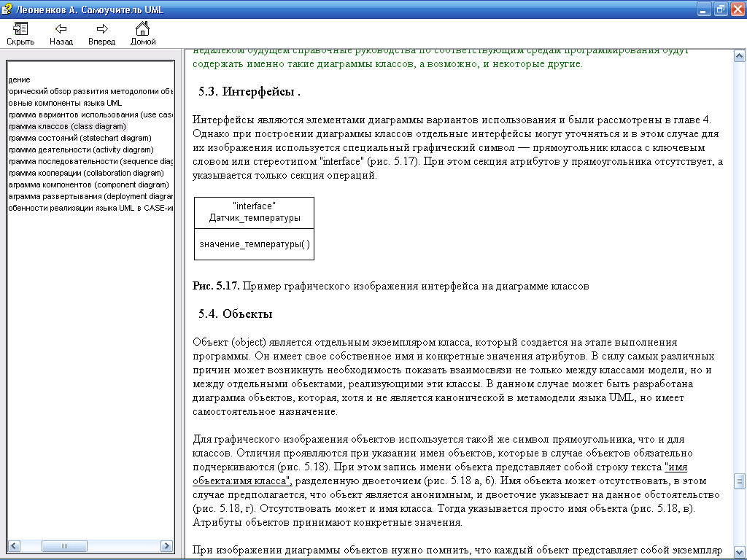Click the up arrow of the page vertical scrollbar
Viewport: 747px width, 560px height.
[x=739, y=56]
